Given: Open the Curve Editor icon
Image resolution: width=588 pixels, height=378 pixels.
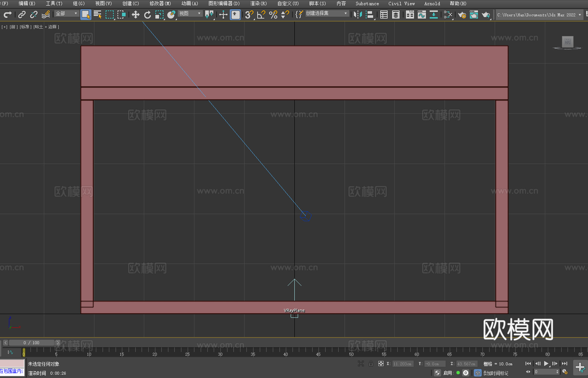Looking at the screenshot, I should coord(422,14).
